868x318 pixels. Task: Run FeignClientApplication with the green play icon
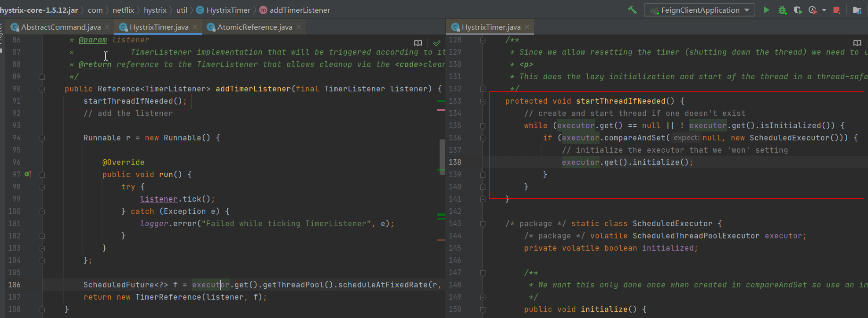767,10
